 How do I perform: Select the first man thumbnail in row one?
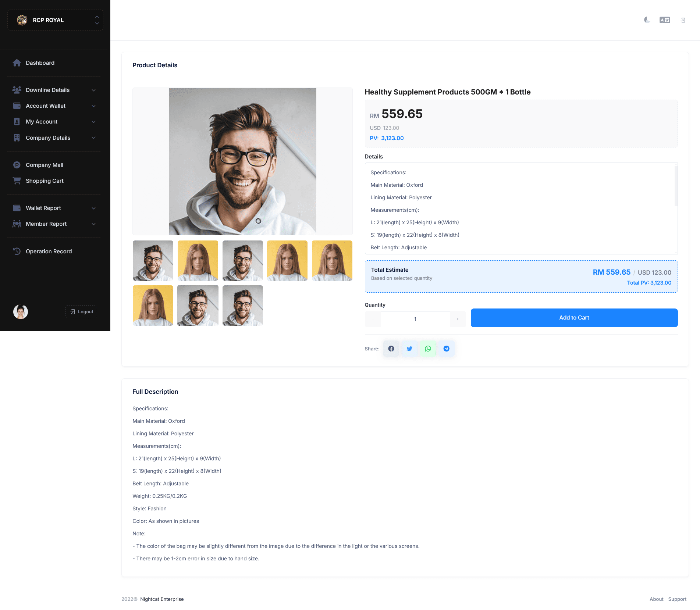coord(153,261)
